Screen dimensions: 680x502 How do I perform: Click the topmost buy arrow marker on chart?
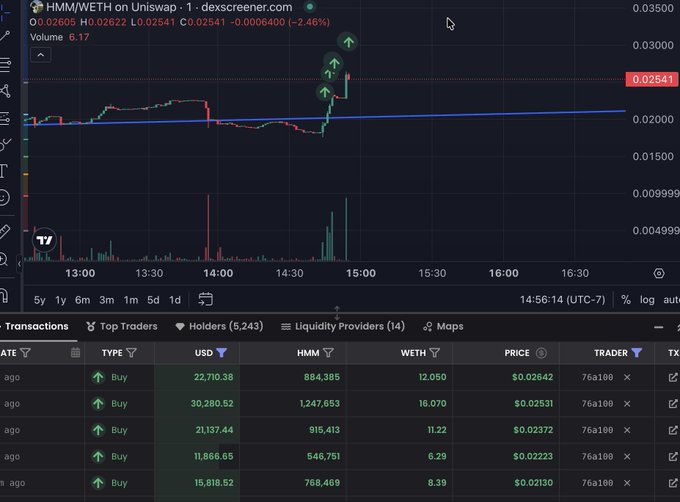[x=348, y=42]
